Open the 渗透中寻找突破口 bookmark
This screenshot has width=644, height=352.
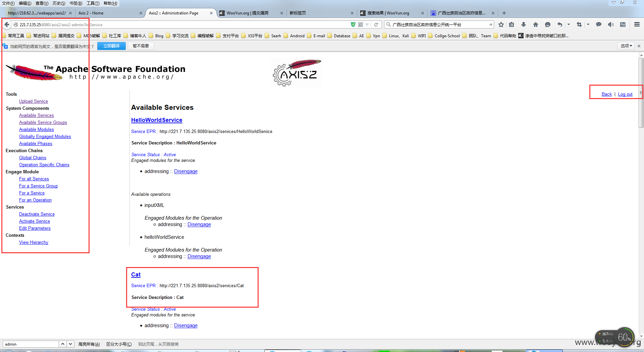[x=543, y=36]
